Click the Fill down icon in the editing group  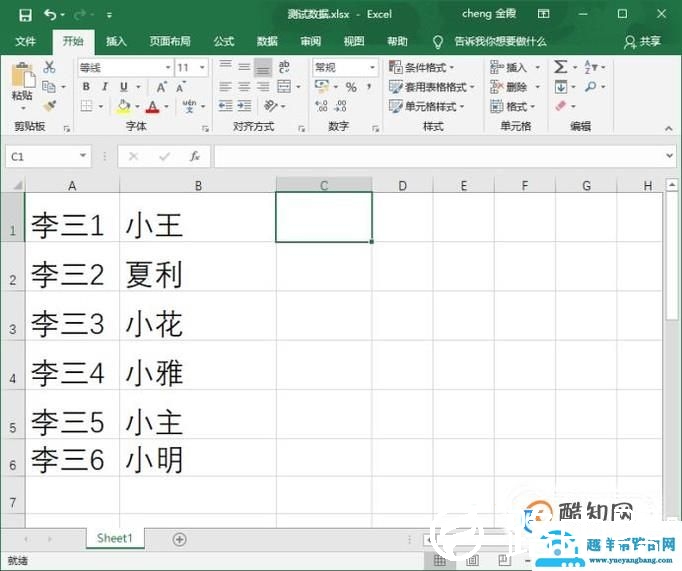561,87
